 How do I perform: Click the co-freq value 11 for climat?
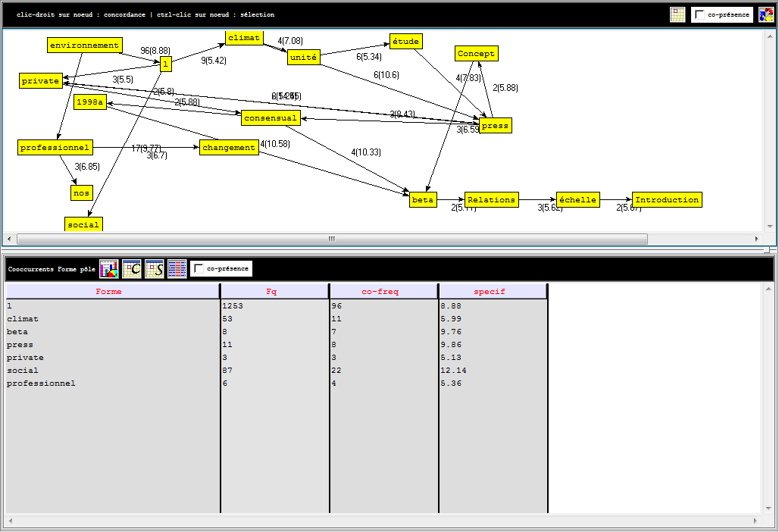(337, 319)
